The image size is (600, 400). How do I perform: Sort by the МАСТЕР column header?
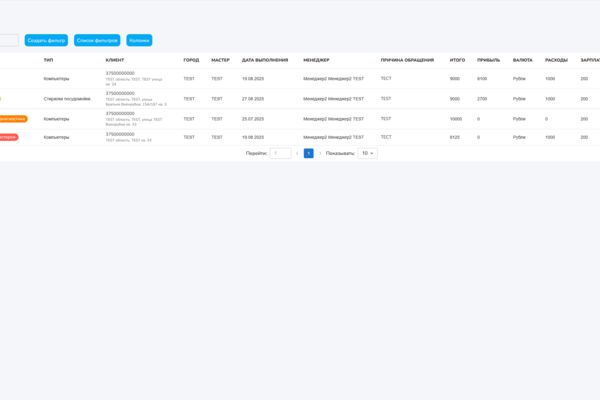coord(220,60)
